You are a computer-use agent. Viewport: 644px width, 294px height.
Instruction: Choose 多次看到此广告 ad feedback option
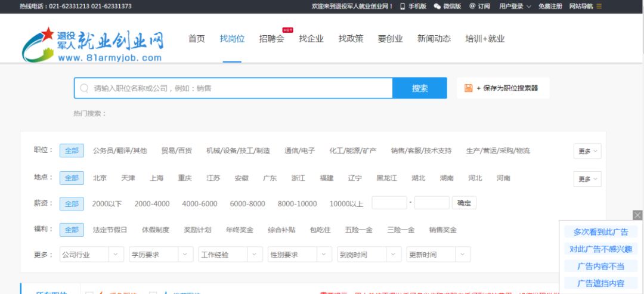[600, 232]
